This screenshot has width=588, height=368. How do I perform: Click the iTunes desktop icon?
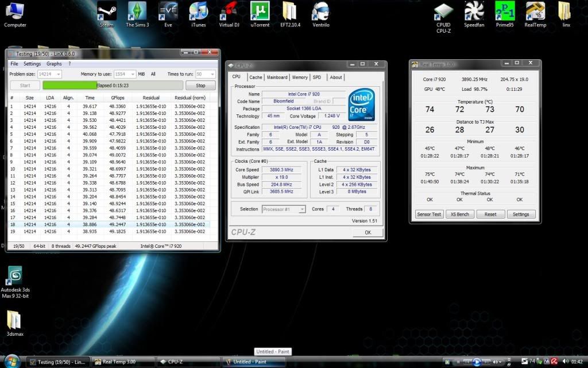click(x=198, y=11)
